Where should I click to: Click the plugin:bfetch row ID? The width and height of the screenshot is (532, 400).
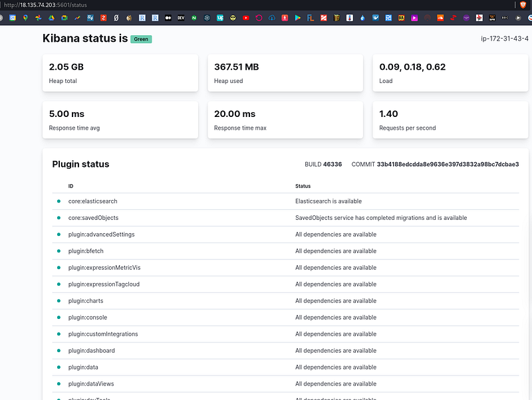coord(86,251)
